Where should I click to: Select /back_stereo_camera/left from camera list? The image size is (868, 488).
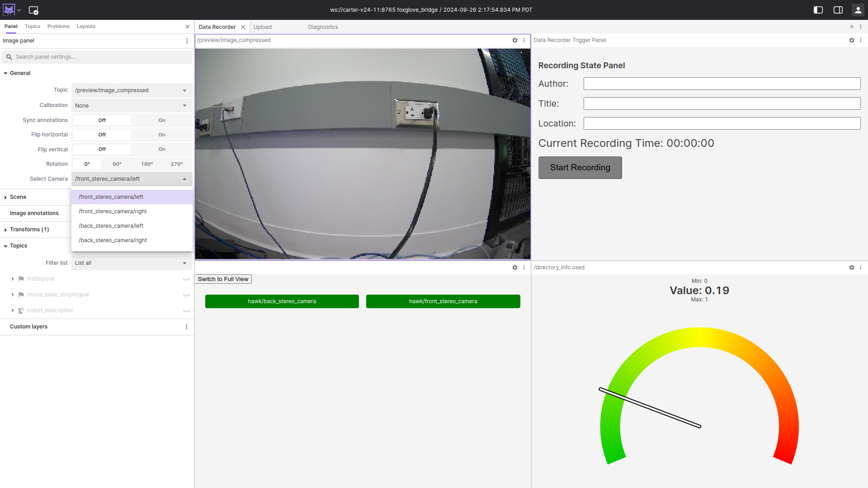coord(111,226)
